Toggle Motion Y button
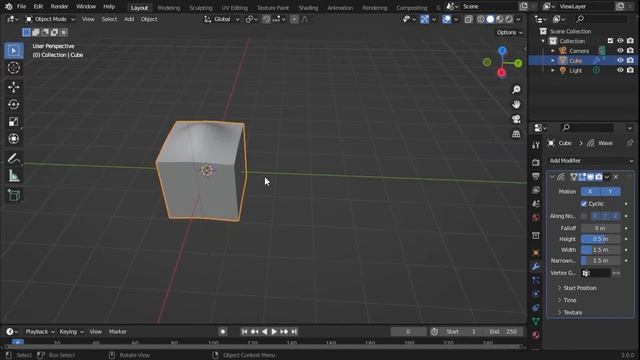 tap(610, 191)
